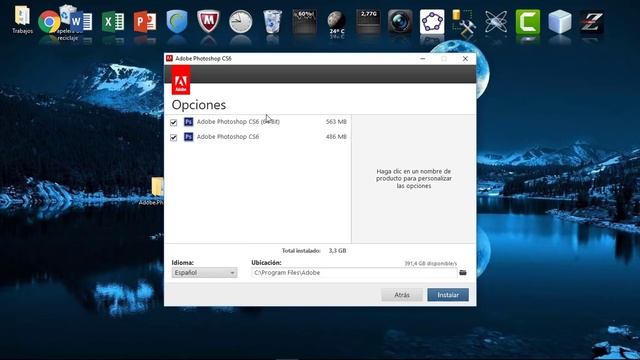Click the 391,4 GB disponible text
The width and height of the screenshot is (640, 360).
431,264
